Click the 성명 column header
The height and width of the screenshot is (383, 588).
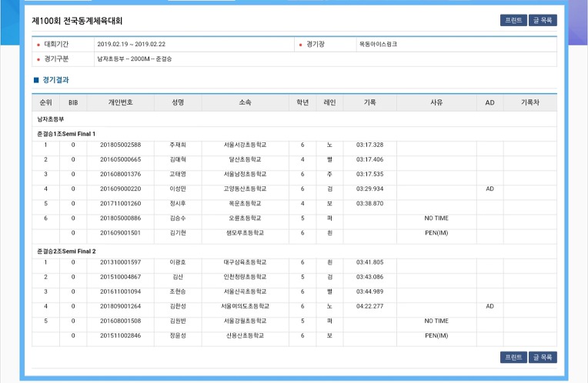pos(178,102)
